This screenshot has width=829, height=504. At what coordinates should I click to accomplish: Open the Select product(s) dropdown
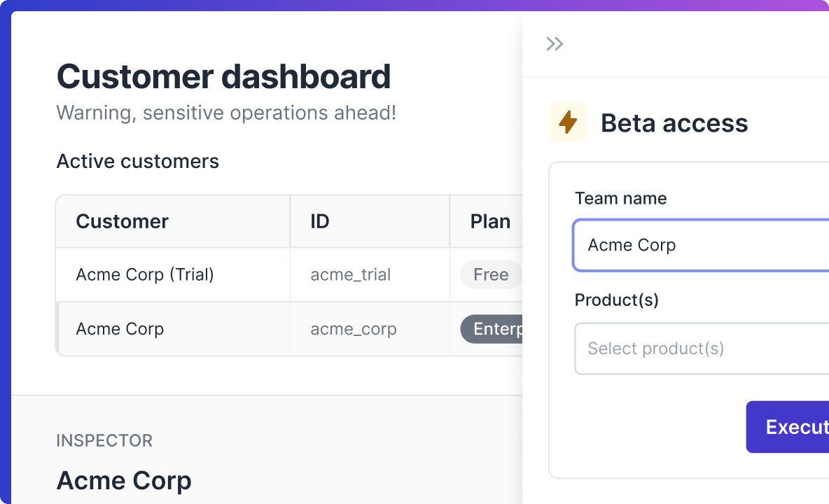pyautogui.click(x=700, y=349)
